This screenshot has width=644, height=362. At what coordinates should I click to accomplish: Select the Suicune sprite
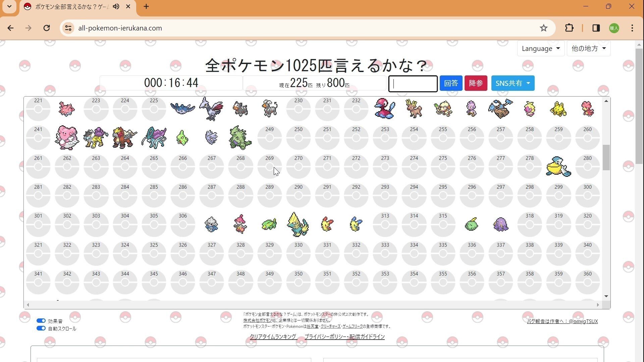tap(154, 137)
